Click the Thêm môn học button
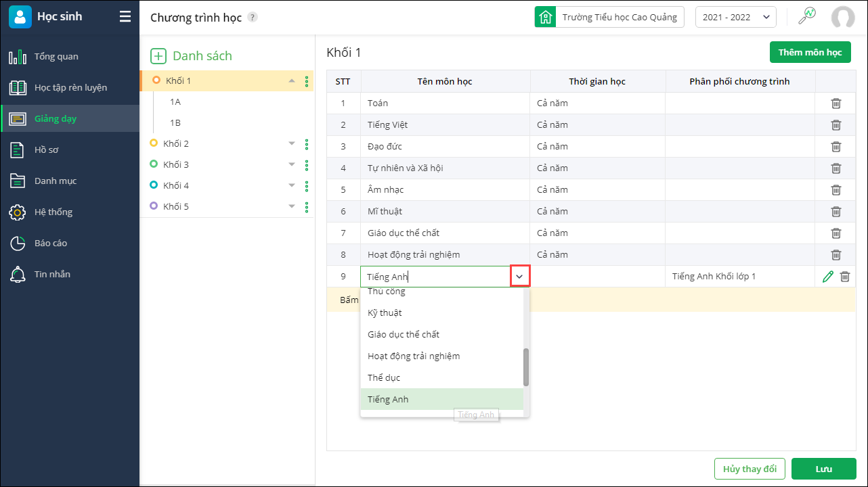868x487 pixels. pyautogui.click(x=810, y=52)
